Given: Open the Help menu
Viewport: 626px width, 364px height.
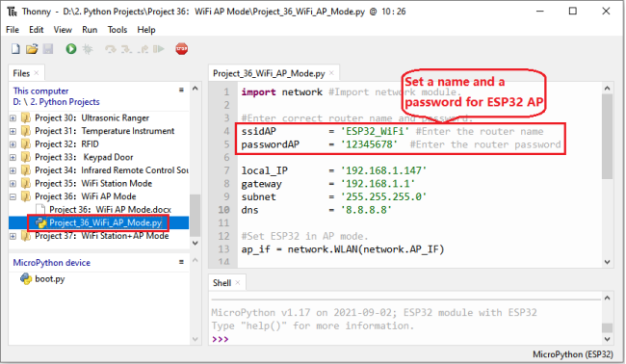Looking at the screenshot, I should pos(146,30).
